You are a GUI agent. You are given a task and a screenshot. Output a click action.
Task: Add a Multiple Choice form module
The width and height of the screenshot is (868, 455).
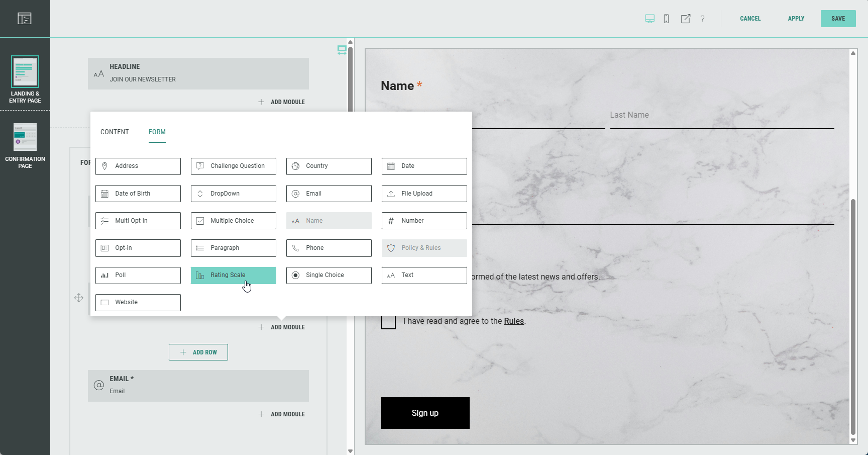click(233, 221)
